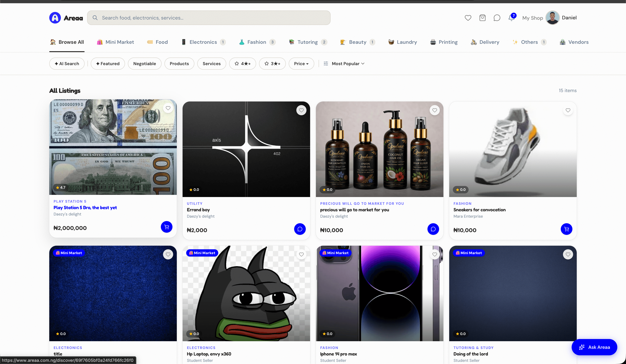The height and width of the screenshot is (364, 626).
Task: Open the grey sneaker product image
Action: click(513, 149)
